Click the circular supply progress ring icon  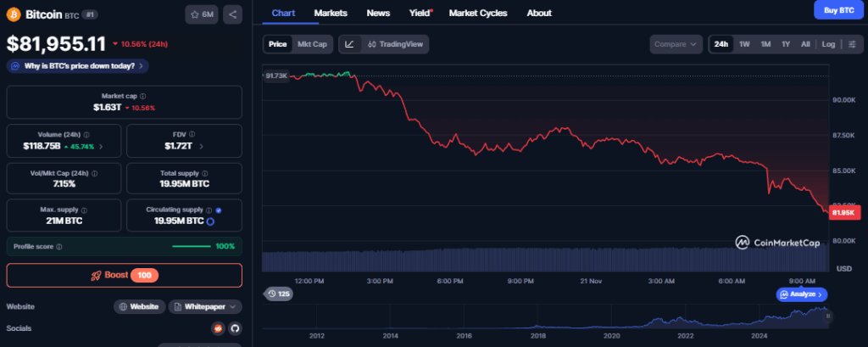click(210, 221)
